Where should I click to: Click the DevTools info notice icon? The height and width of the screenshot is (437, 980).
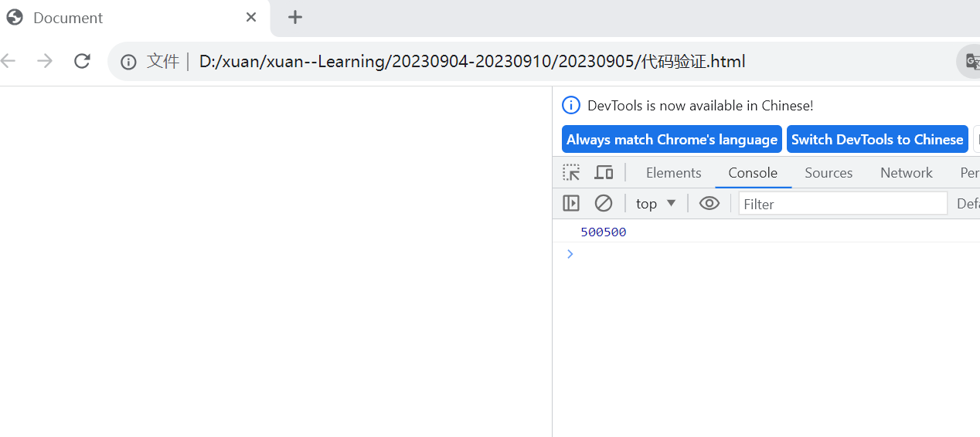pyautogui.click(x=570, y=105)
